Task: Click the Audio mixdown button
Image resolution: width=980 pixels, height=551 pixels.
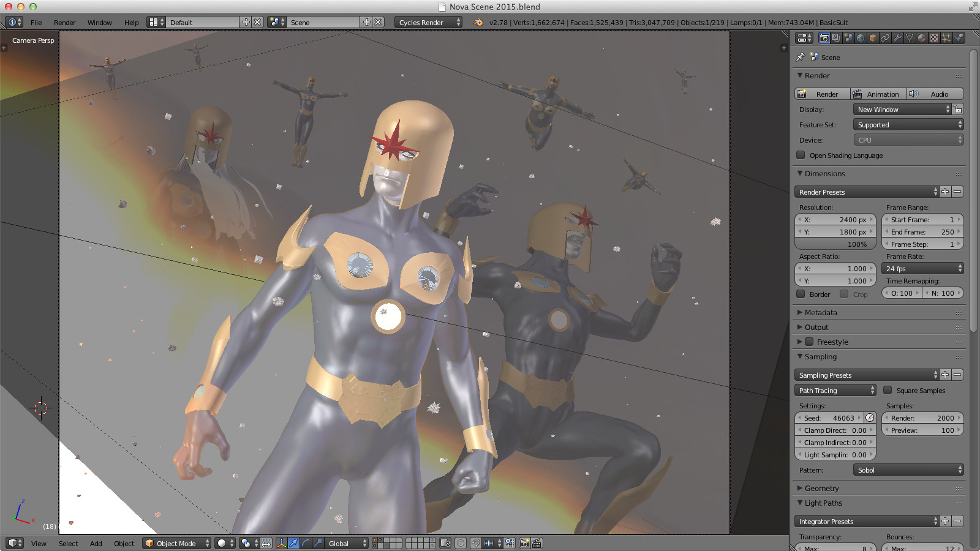Action: point(935,94)
